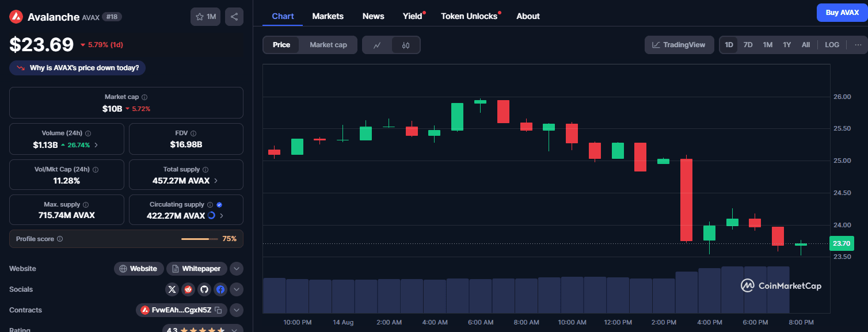This screenshot has height=332, width=868.
Task: Click the circulating supply progress ring icon
Action: 211,215
